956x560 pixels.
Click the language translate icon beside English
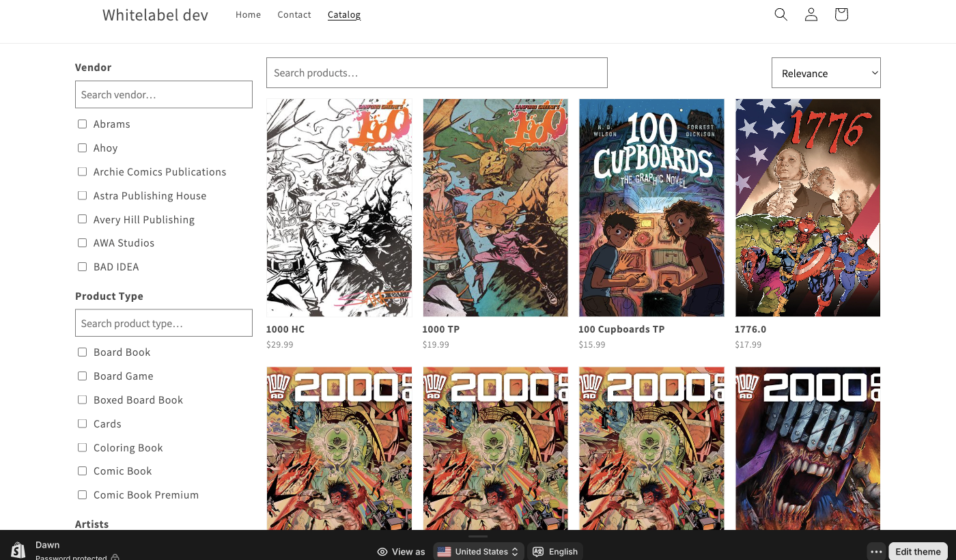click(x=538, y=552)
